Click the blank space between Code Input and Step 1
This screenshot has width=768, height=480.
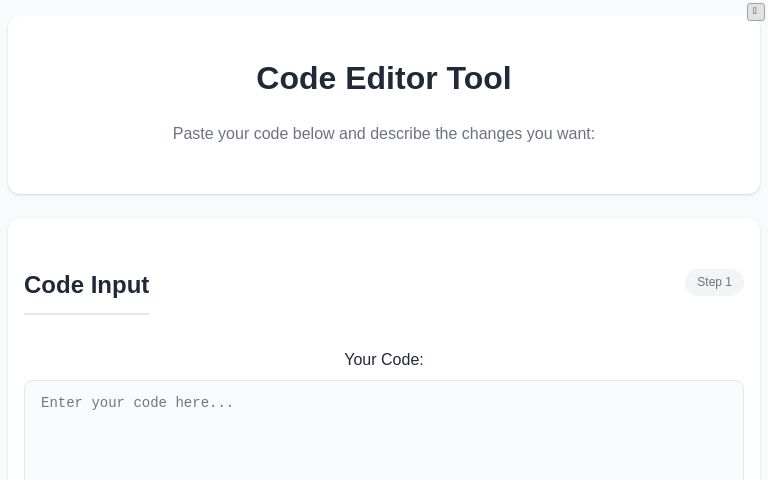pyautogui.click(x=420, y=285)
